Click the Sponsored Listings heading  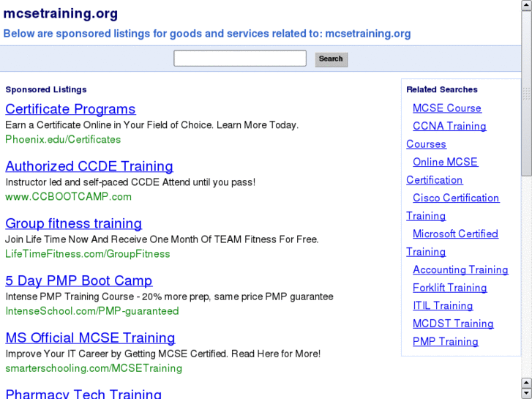click(x=46, y=89)
